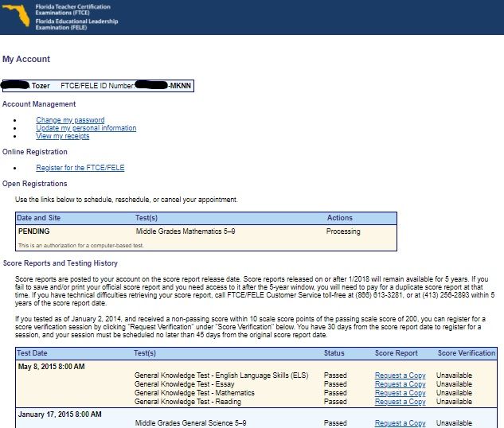
Task: Click the Online Registration heading
Action: point(35,152)
